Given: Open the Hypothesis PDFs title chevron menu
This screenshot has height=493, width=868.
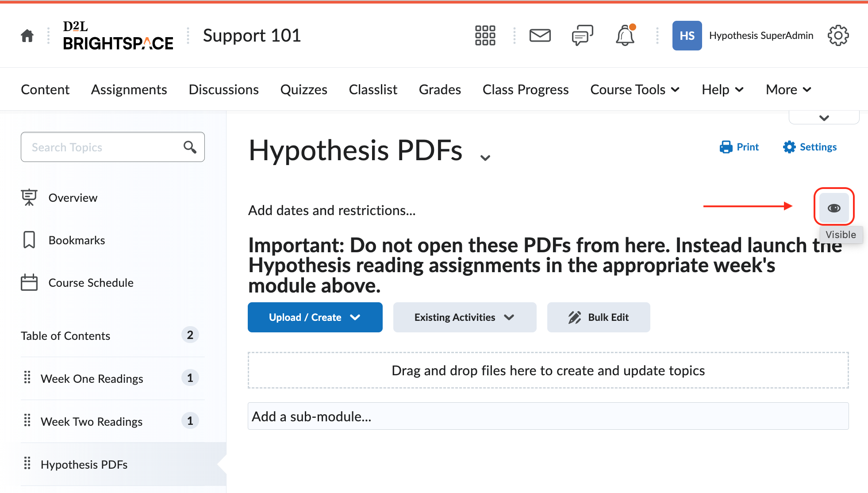Looking at the screenshot, I should click(x=485, y=157).
